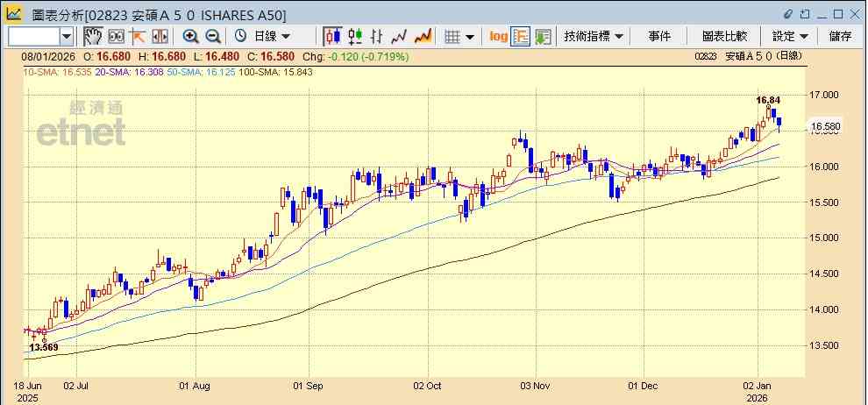Click the 03 Nov date axis label
This screenshot has width=868, height=405.
[535, 386]
